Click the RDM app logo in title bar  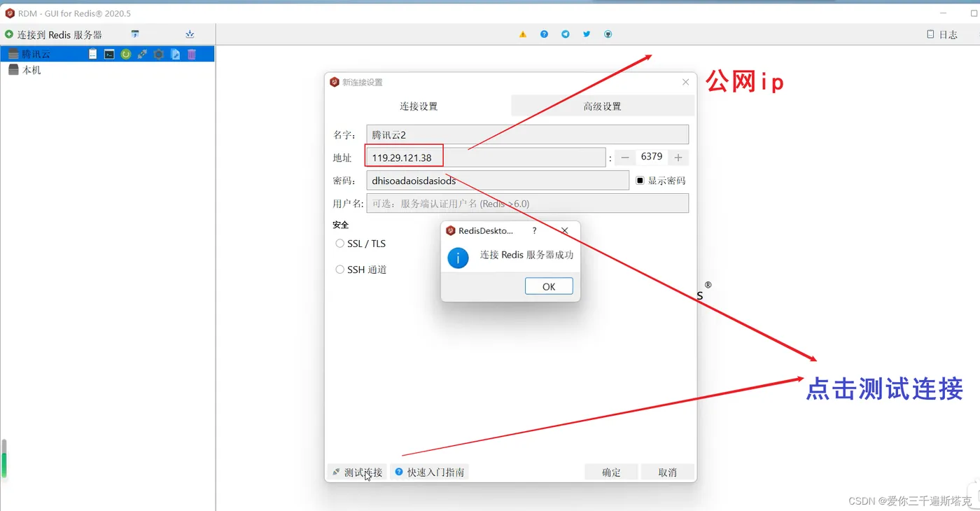[10, 13]
